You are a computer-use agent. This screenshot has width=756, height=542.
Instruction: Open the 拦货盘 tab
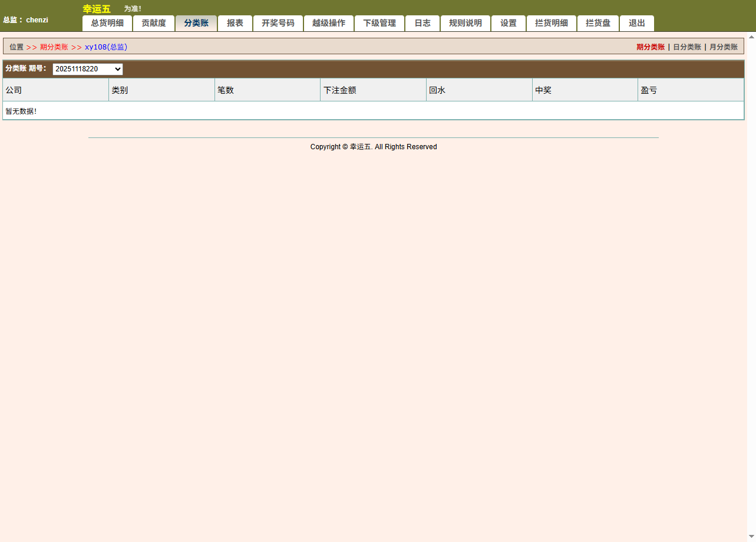coord(598,24)
